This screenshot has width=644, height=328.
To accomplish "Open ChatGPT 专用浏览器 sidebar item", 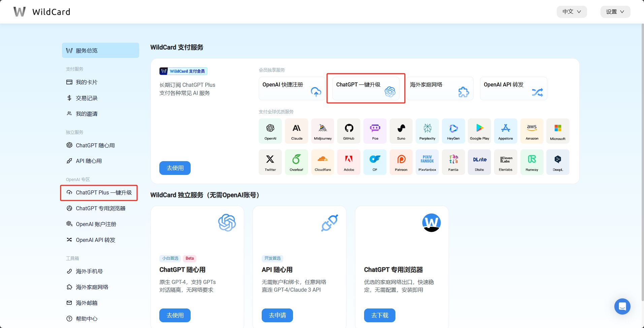I will pyautogui.click(x=100, y=208).
